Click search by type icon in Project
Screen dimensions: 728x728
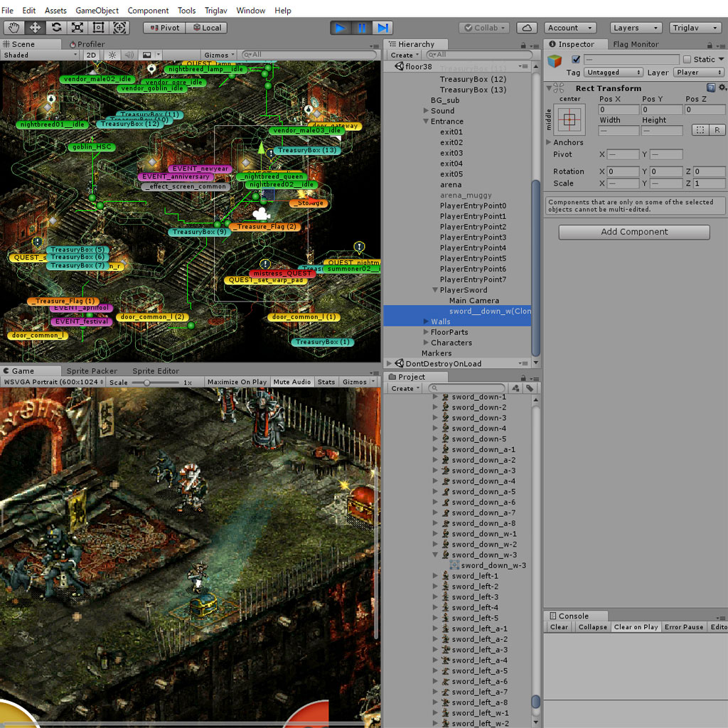click(515, 388)
